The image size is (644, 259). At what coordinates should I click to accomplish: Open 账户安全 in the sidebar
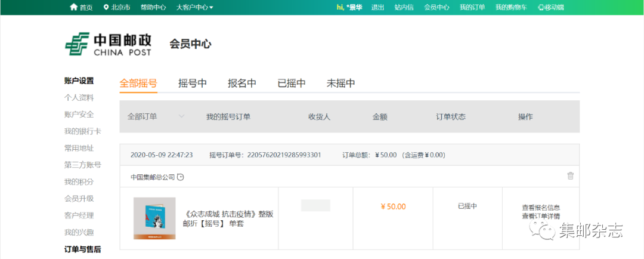(79, 115)
